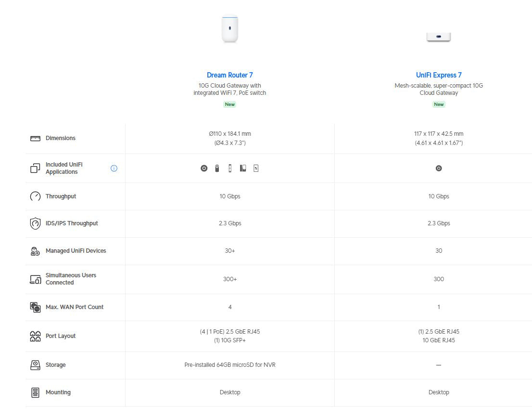Click the Max. WAN Port Count globe icon
The height and width of the screenshot is (415, 532).
(35, 307)
